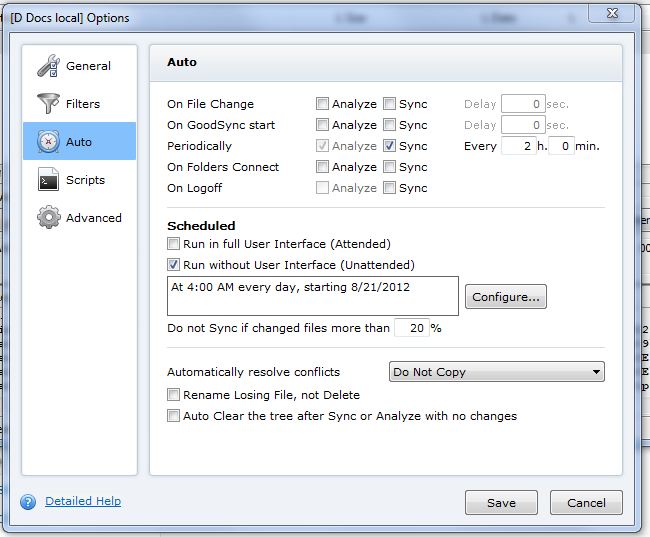
Task: Toggle the Periodically Analyze checkbox
Action: coord(322,146)
